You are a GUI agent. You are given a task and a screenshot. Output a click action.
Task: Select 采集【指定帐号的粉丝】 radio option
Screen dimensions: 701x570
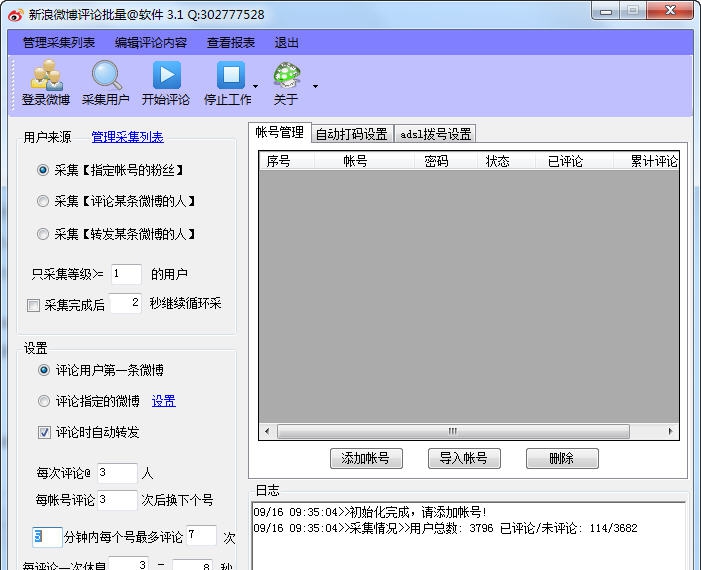point(43,170)
